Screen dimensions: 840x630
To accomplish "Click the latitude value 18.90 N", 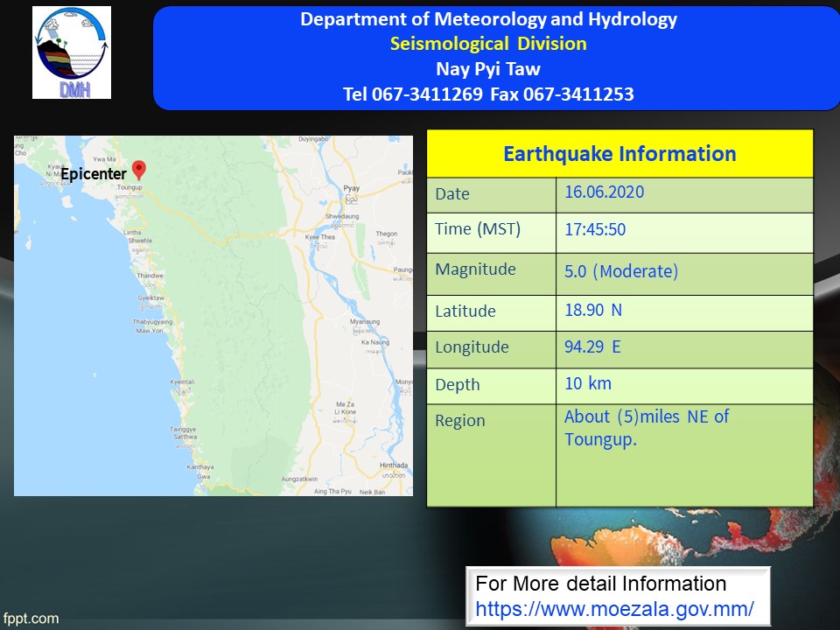I will [593, 310].
